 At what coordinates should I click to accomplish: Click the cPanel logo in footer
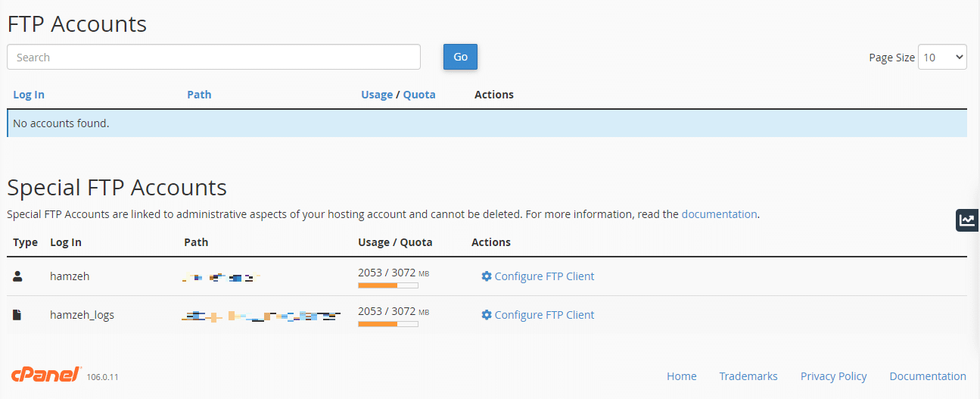(46, 375)
